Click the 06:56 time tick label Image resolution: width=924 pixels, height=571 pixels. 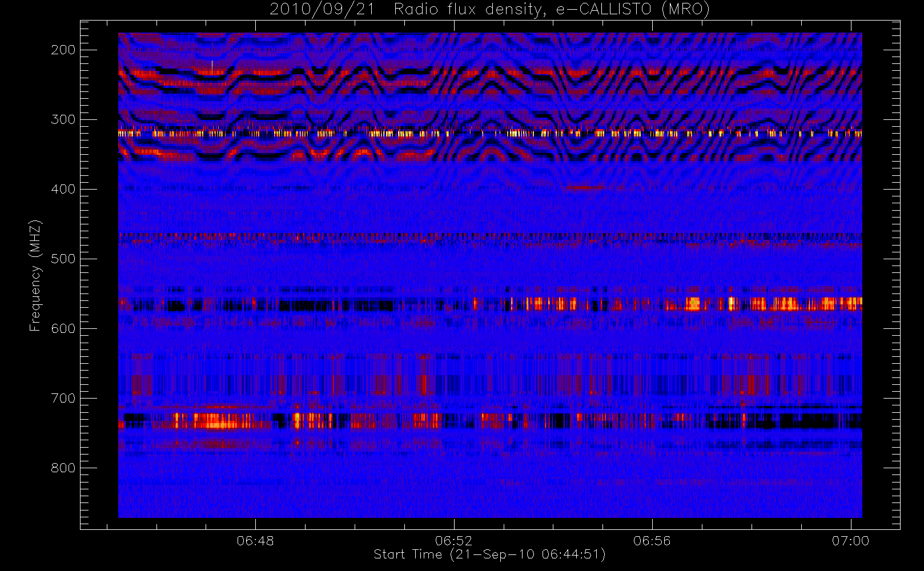click(x=652, y=541)
